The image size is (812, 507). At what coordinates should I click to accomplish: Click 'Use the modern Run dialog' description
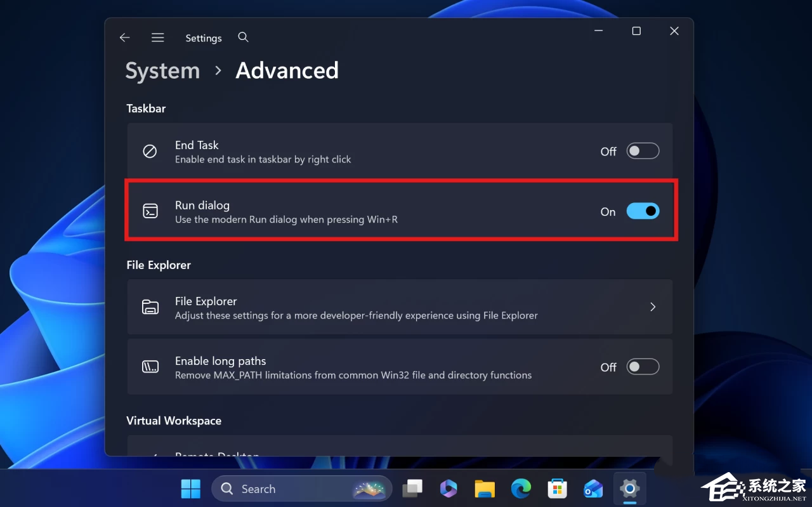286,220
